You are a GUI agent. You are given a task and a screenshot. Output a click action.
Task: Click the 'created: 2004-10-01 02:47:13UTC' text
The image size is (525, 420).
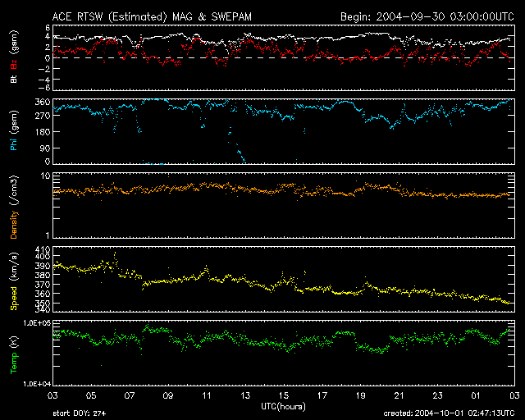click(x=449, y=413)
